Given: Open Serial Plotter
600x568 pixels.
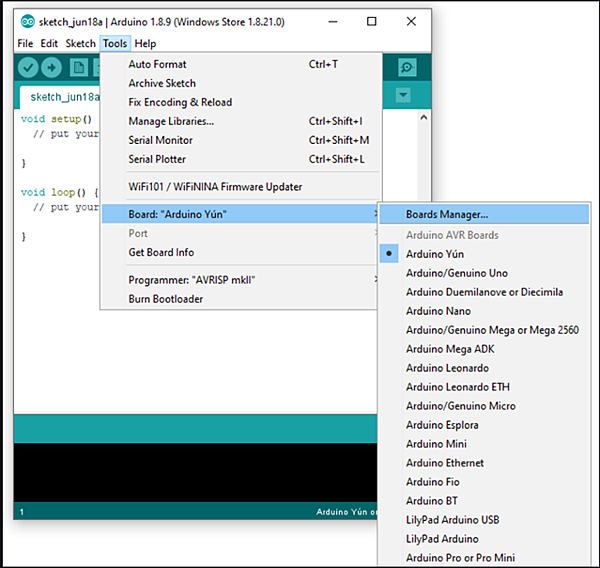Looking at the screenshot, I should 240,159.
